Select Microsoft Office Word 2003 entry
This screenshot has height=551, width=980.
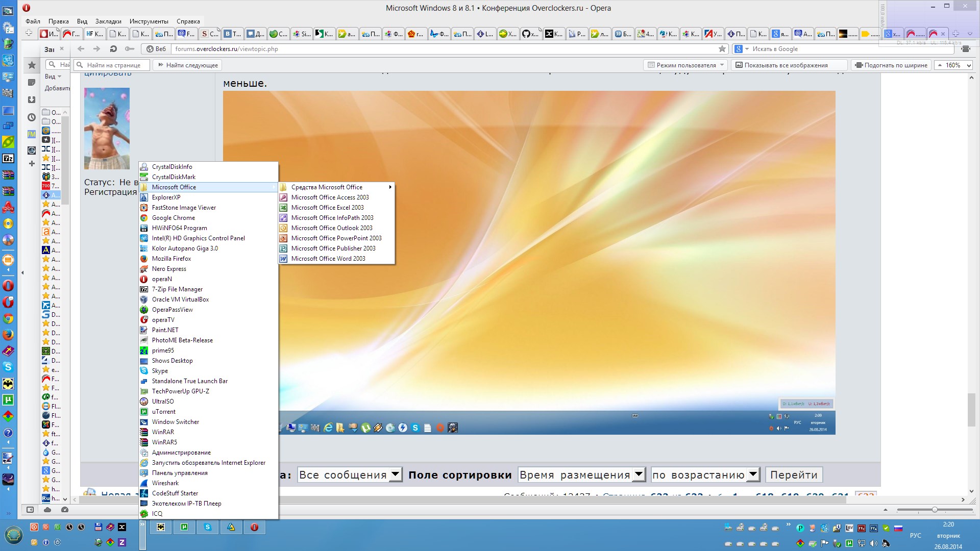[328, 259]
